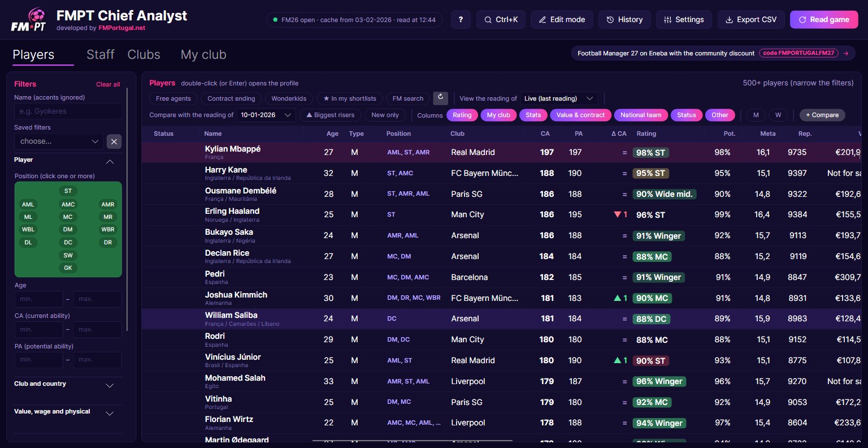The height and width of the screenshot is (448, 868).
Task: Click the green up arrow in Vinícius Júnior's row
Action: (x=617, y=360)
